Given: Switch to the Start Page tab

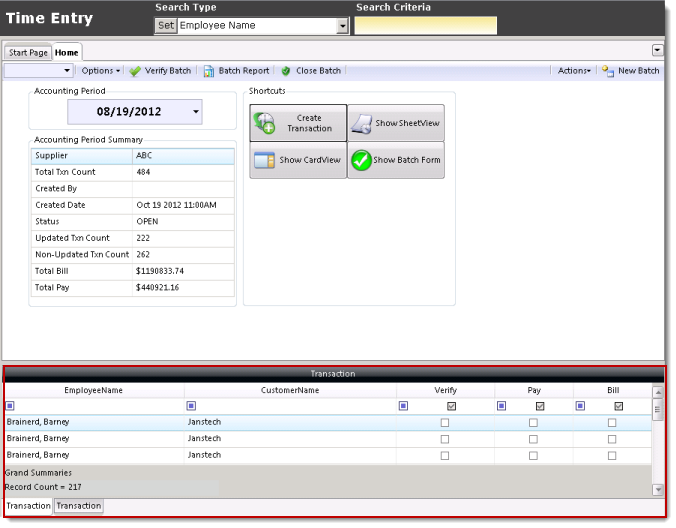Looking at the screenshot, I should [x=28, y=53].
